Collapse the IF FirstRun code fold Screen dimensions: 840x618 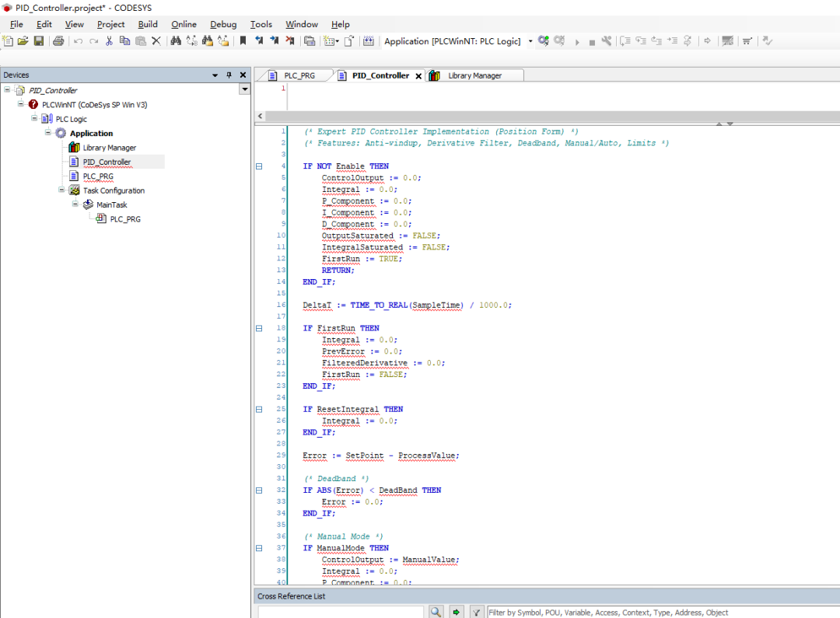click(259, 328)
